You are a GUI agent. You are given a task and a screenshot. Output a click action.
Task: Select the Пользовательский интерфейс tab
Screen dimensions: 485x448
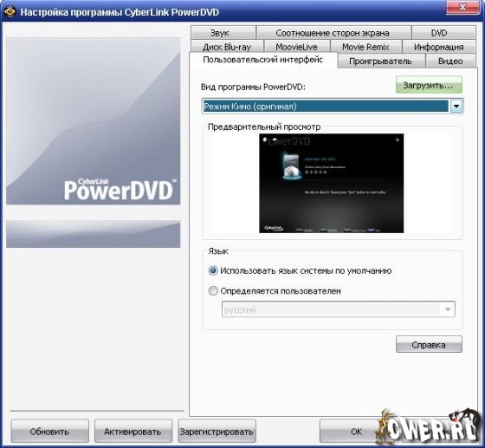coord(263,60)
